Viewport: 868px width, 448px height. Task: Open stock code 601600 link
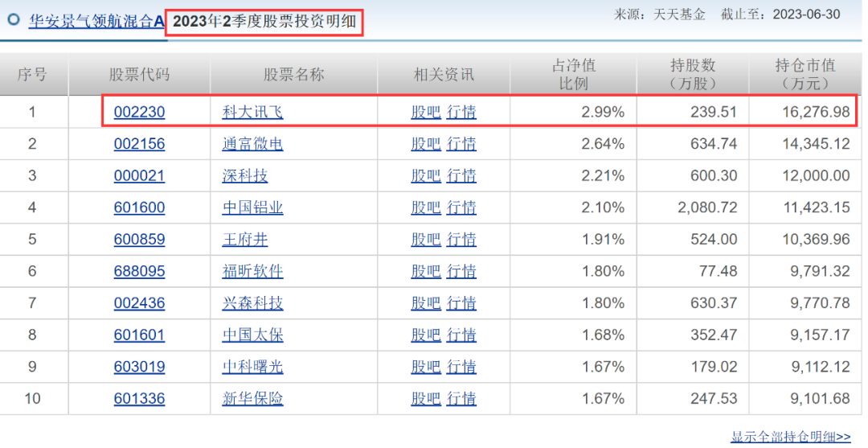pyautogui.click(x=140, y=208)
